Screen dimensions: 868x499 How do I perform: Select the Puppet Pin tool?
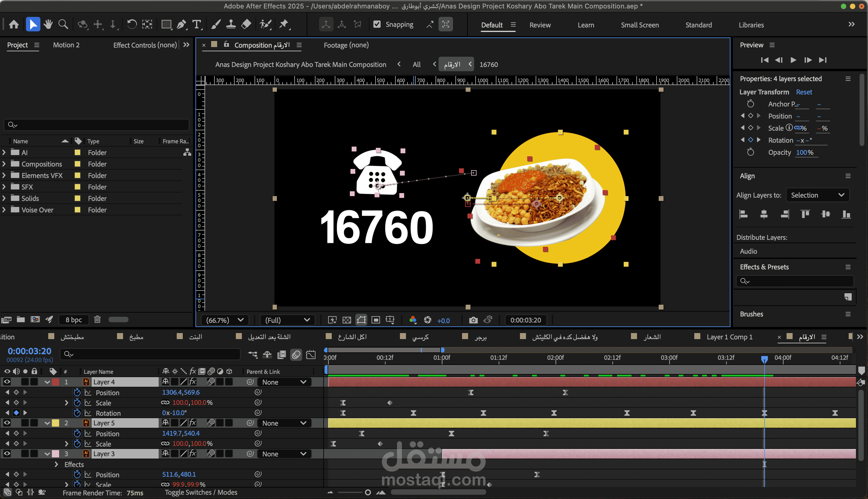pyautogui.click(x=284, y=24)
